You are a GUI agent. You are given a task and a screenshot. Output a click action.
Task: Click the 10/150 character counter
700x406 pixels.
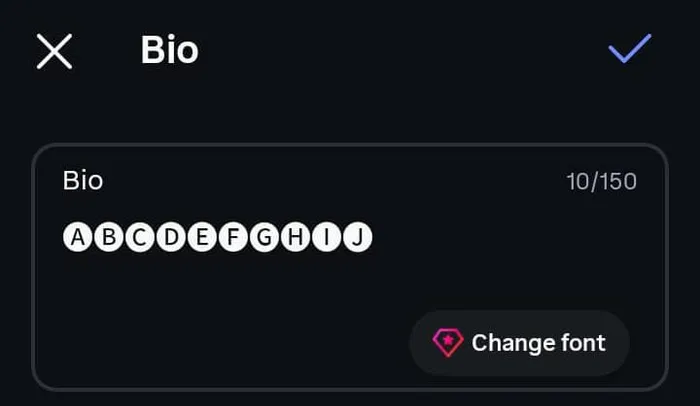[x=601, y=181]
